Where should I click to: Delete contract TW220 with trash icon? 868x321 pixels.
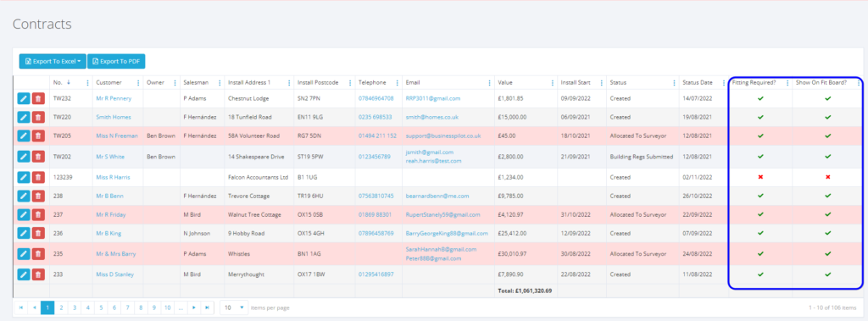pos(38,118)
